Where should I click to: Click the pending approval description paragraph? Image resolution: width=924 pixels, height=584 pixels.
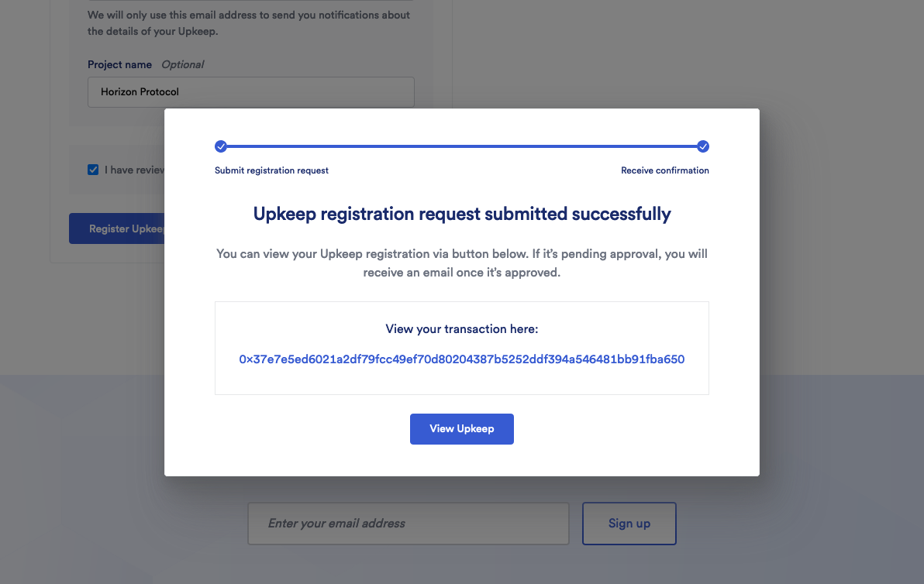tap(462, 263)
